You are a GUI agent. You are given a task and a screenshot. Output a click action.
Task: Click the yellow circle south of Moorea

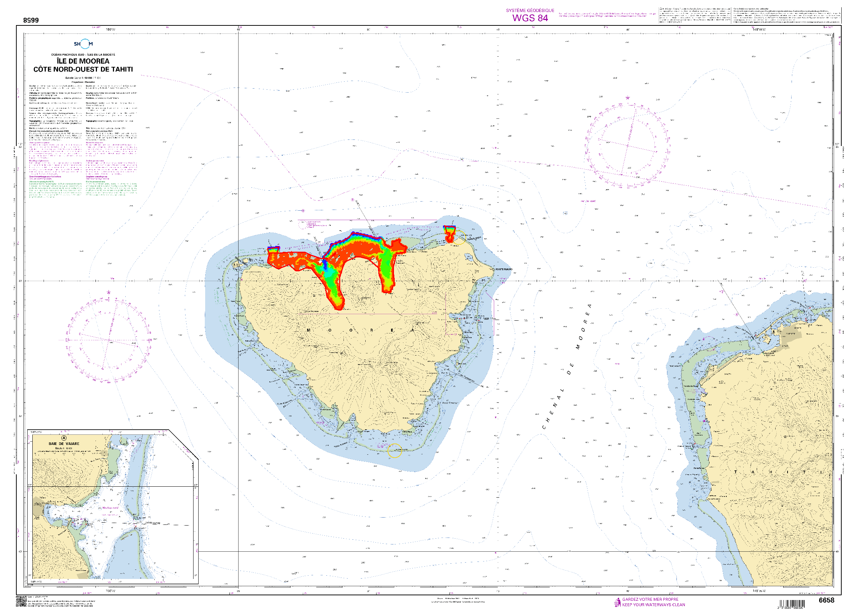coord(394,450)
